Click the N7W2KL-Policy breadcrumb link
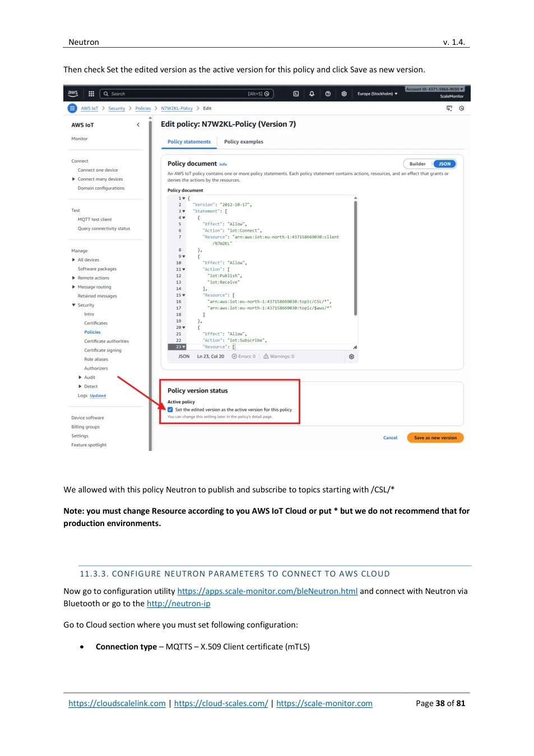534x756 pixels. [177, 108]
